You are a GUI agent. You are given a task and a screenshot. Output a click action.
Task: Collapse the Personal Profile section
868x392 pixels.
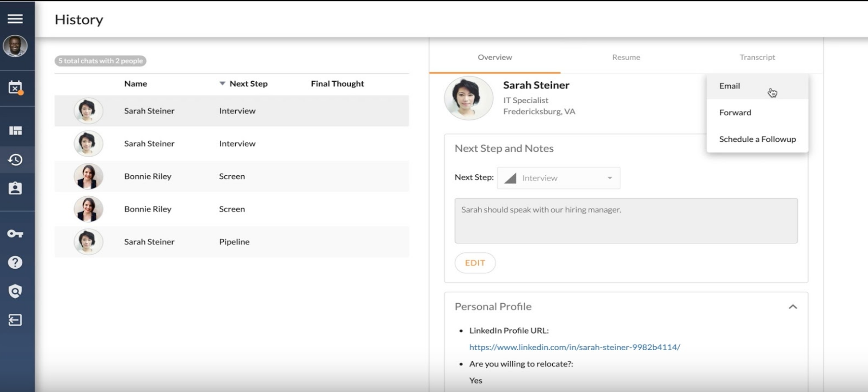pos(793,307)
